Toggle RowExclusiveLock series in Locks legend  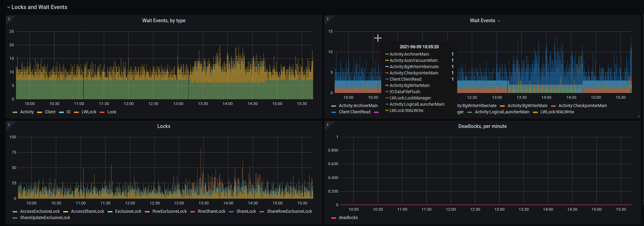(169, 211)
